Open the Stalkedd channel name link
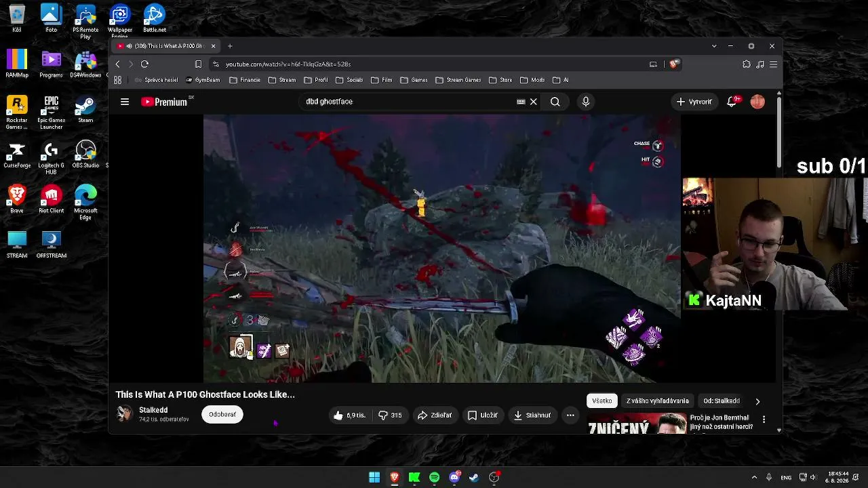 pos(153,410)
